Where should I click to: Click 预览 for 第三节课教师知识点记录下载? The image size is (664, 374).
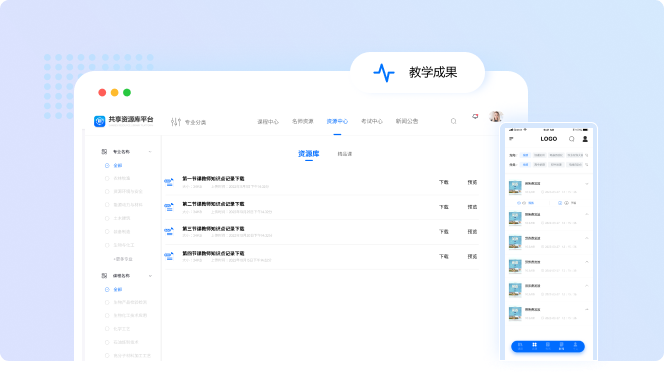click(x=472, y=232)
